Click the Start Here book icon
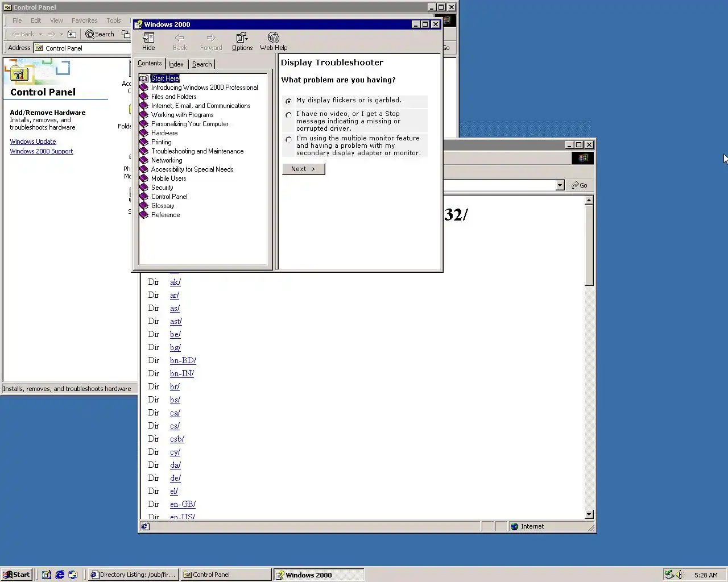This screenshot has width=728, height=582. click(x=144, y=78)
